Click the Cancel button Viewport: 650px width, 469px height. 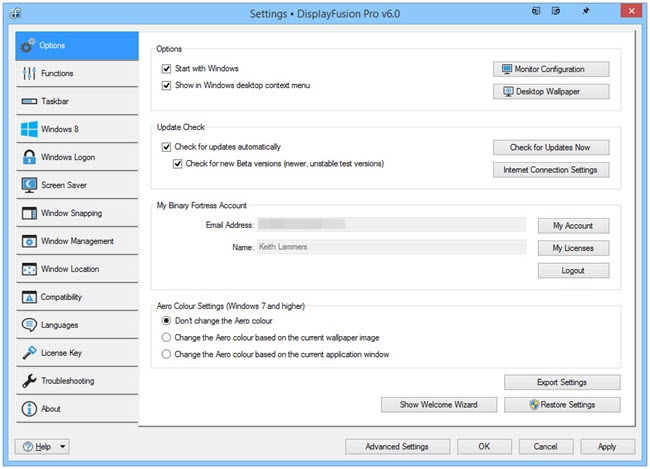coord(546,447)
